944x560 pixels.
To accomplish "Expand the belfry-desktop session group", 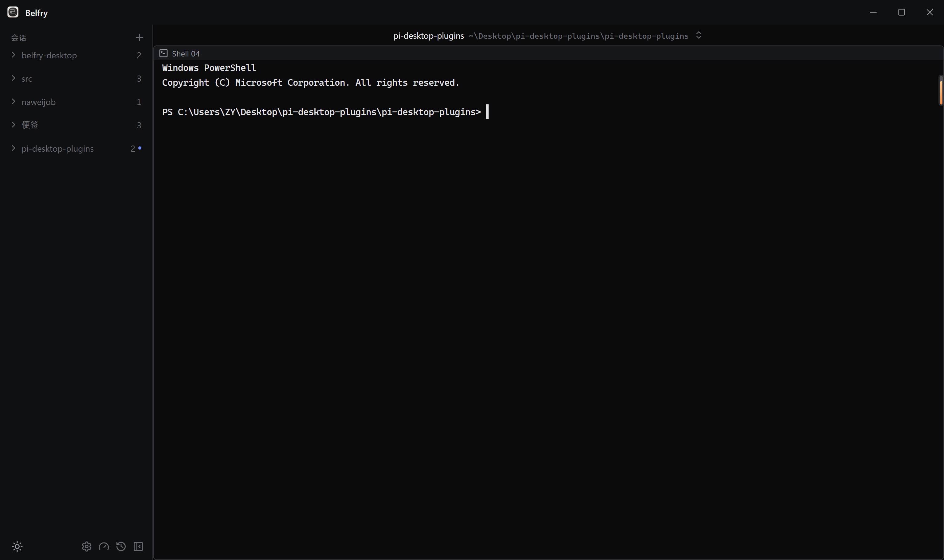I will tap(13, 55).
